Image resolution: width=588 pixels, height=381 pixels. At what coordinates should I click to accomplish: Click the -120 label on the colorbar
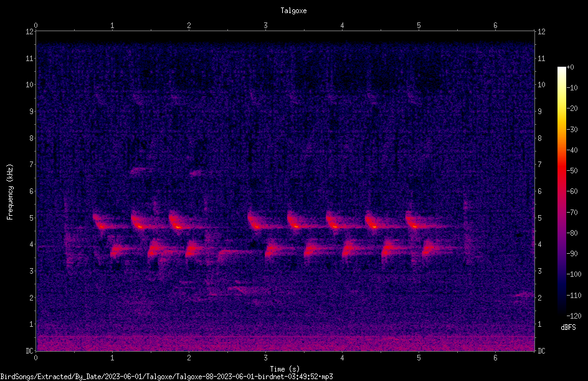tap(574, 316)
